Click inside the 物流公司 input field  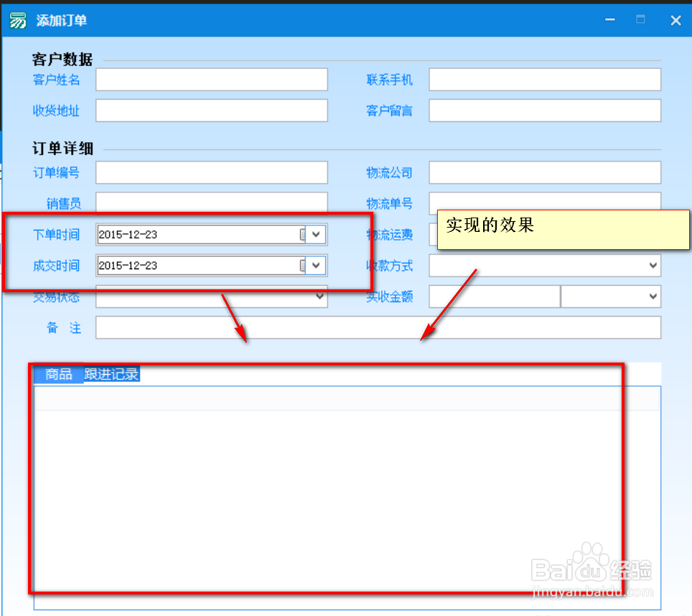click(544, 172)
